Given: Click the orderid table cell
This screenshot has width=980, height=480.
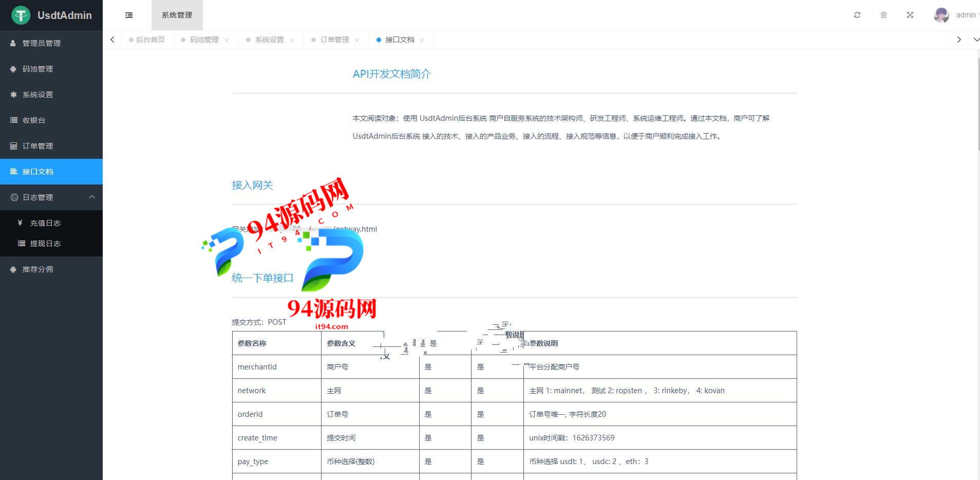Looking at the screenshot, I should click(277, 414).
